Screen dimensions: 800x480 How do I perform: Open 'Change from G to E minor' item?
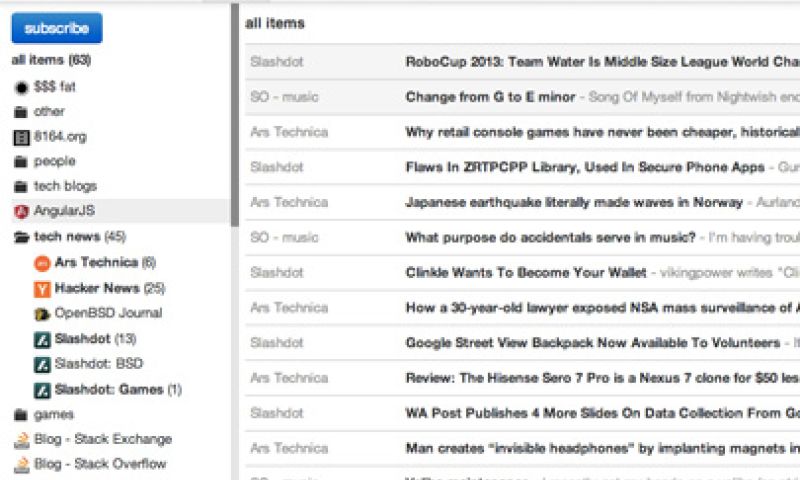tap(490, 97)
